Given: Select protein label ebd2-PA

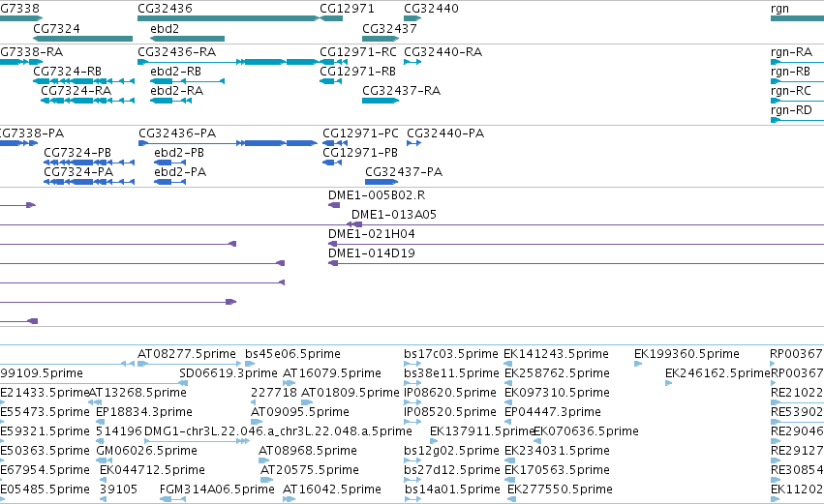Looking at the screenshot, I should (180, 172).
